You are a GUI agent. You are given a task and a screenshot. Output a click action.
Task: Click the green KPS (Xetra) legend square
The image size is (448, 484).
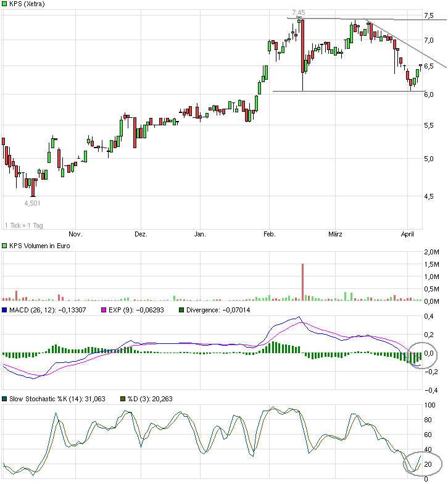(x=5, y=4)
